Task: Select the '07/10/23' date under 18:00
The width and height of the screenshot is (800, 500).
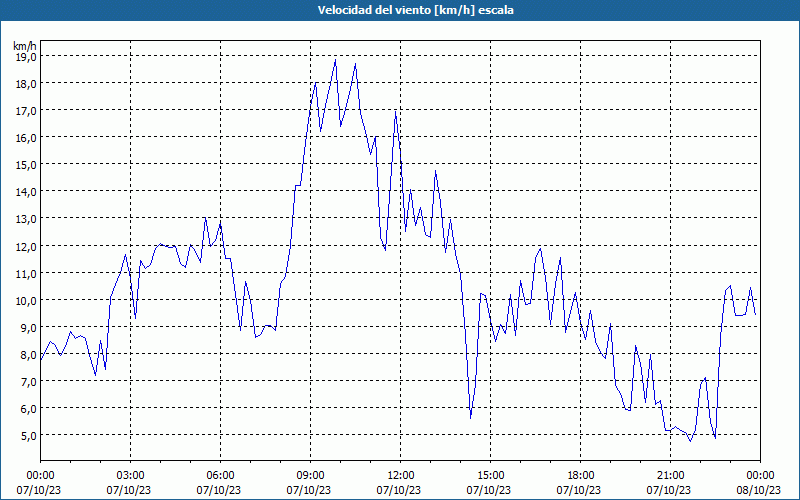Action: 579,490
